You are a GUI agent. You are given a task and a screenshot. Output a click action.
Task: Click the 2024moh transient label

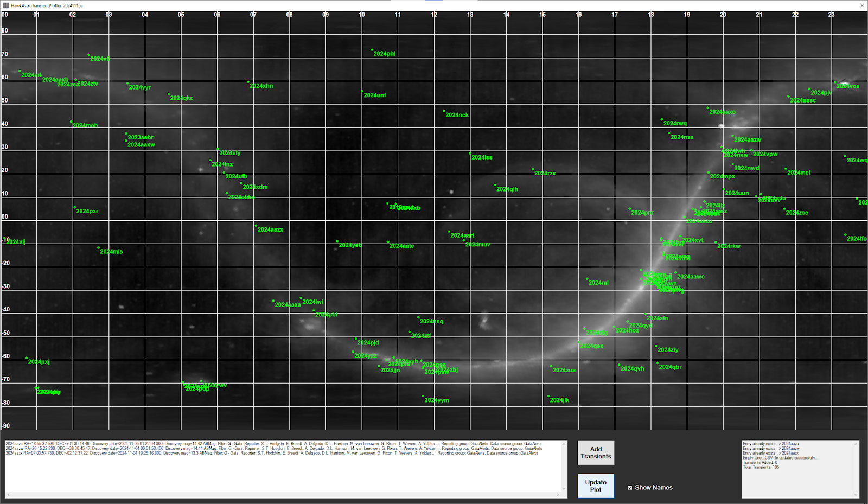coord(85,126)
